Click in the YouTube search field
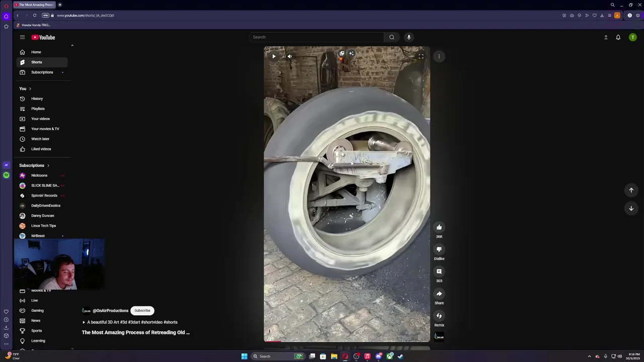The image size is (644, 362). (x=317, y=37)
